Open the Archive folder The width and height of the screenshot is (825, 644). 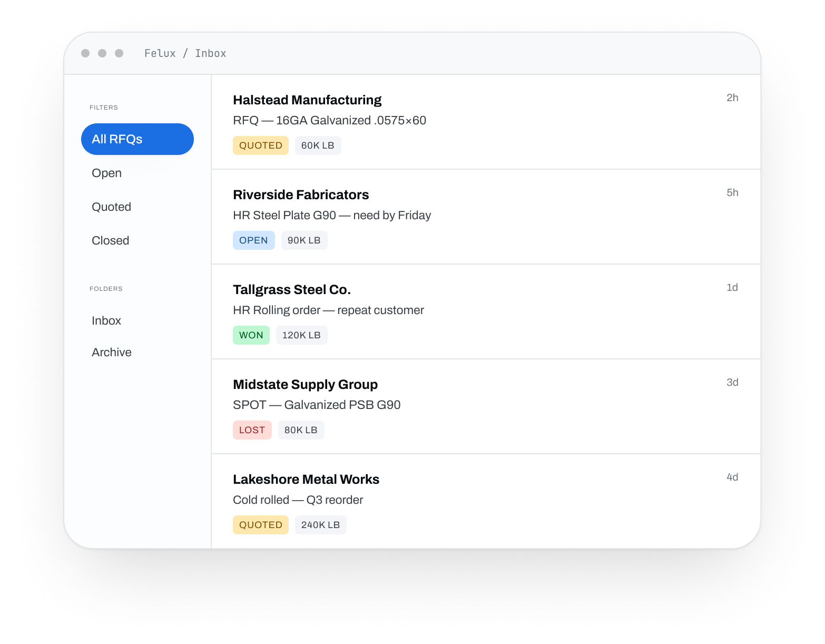[137, 352]
